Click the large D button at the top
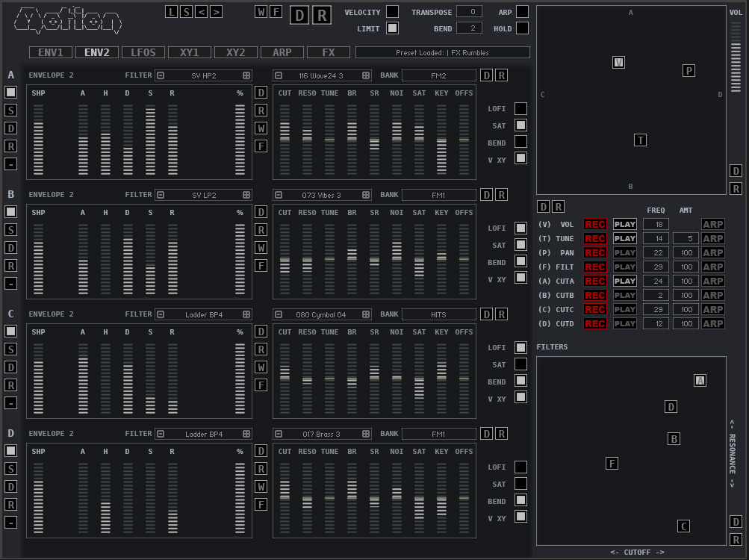Image resolution: width=749 pixels, height=560 pixels. (299, 16)
